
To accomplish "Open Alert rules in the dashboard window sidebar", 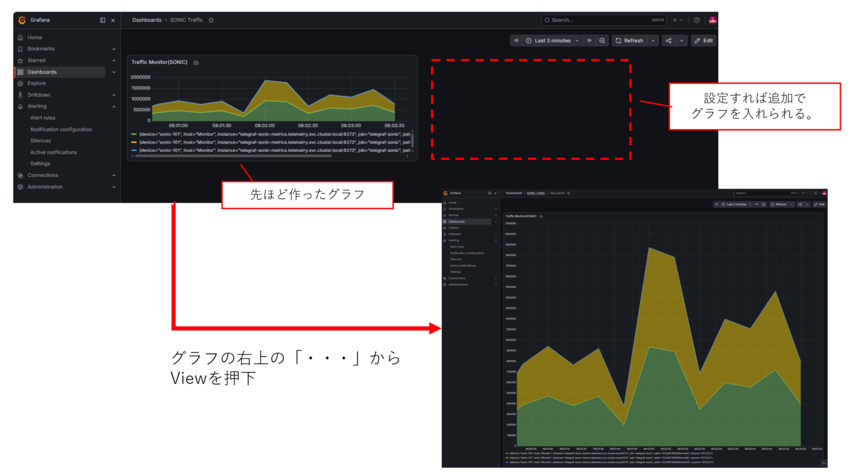I will (43, 118).
